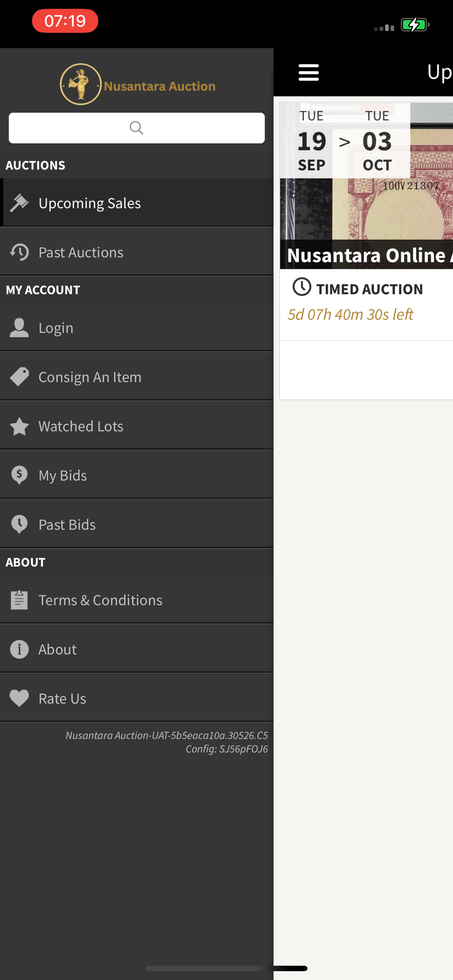Tap the Consign An Item label

coord(90,377)
